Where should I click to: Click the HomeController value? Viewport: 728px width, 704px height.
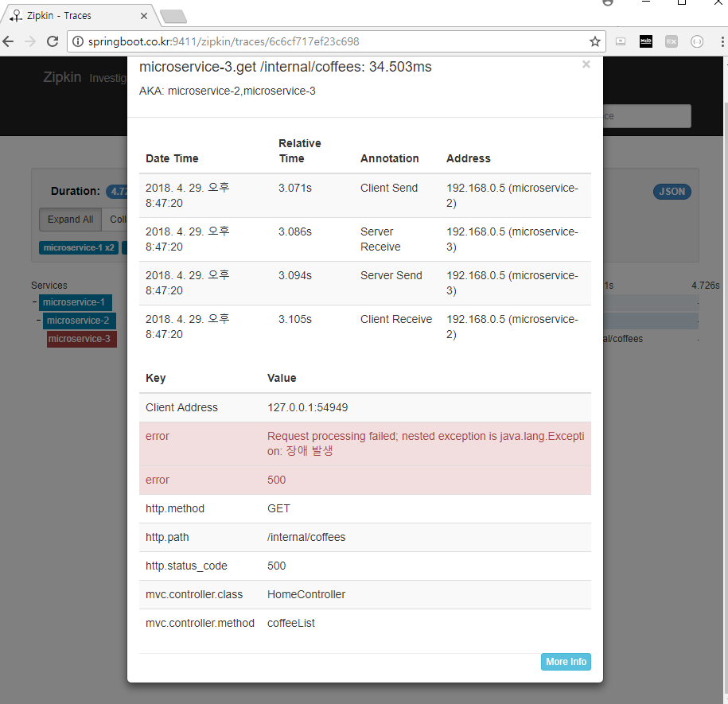pyautogui.click(x=306, y=594)
